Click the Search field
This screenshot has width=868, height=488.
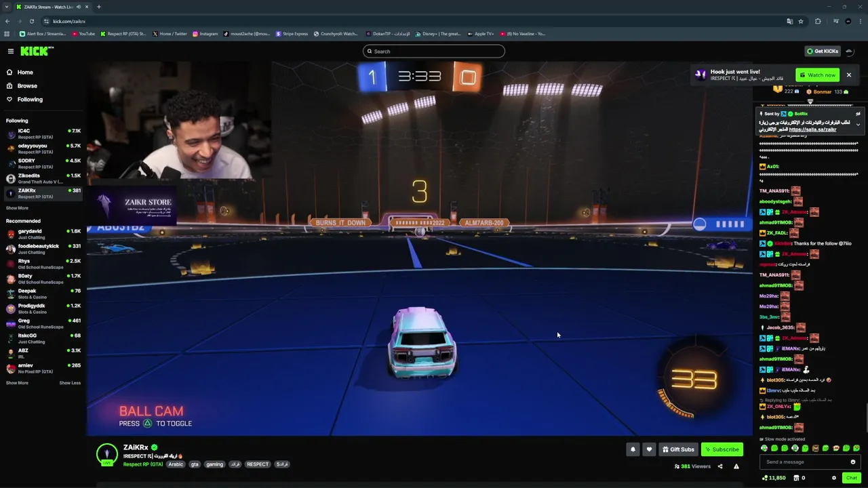click(434, 51)
